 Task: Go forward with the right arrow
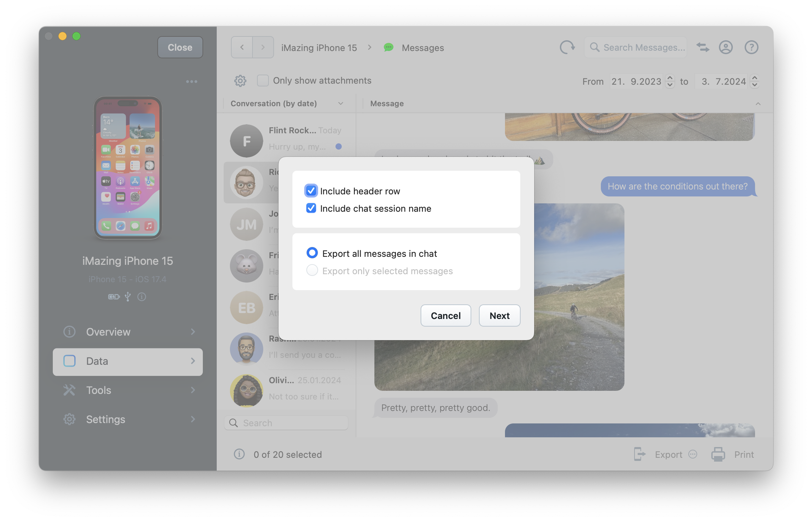point(263,47)
